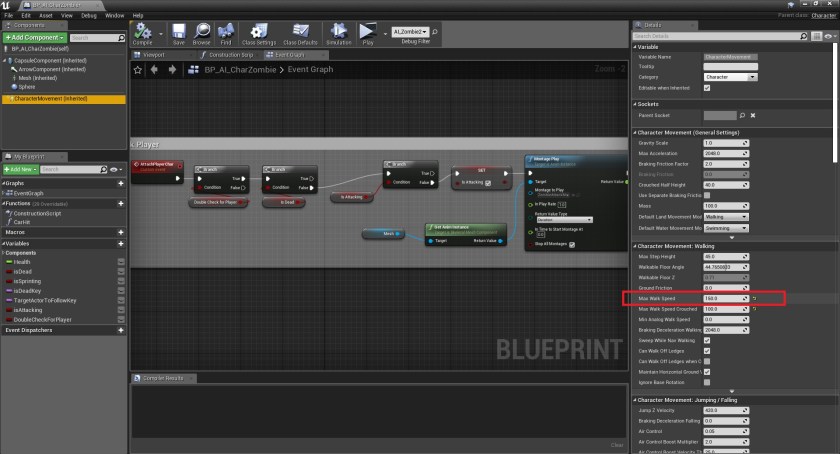Viewport: 840px width, 454px height.
Task: Save the blueprint using the Save icon
Action: pyautogui.click(x=178, y=34)
